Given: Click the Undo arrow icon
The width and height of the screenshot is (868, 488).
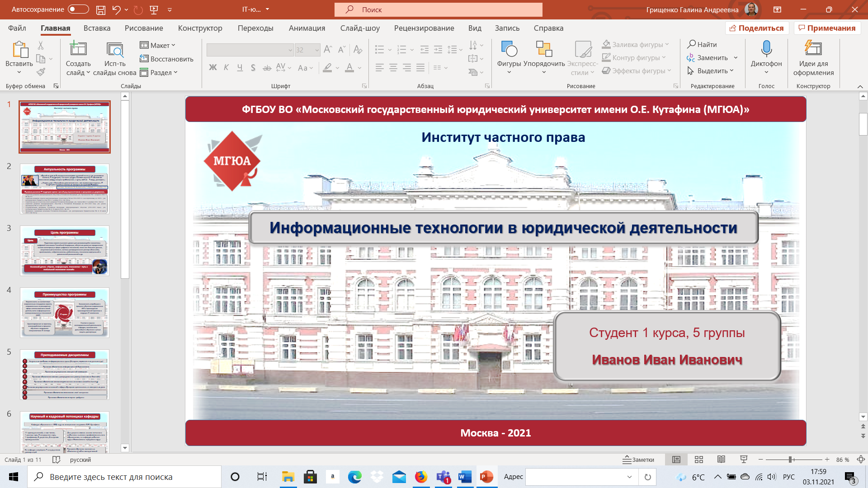Looking at the screenshot, I should tap(116, 9).
